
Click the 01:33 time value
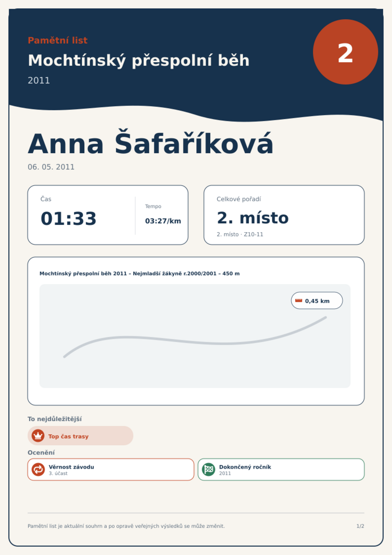tap(69, 218)
